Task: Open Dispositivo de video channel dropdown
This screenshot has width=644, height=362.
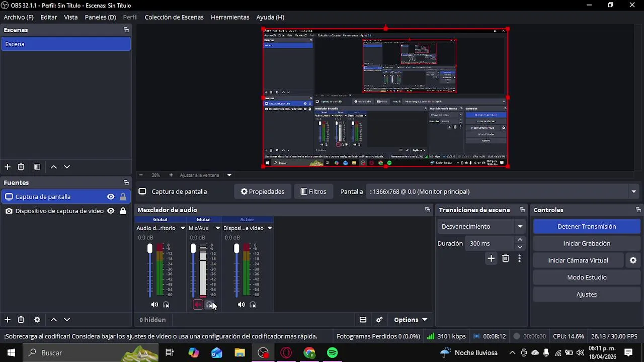Action: point(269,228)
